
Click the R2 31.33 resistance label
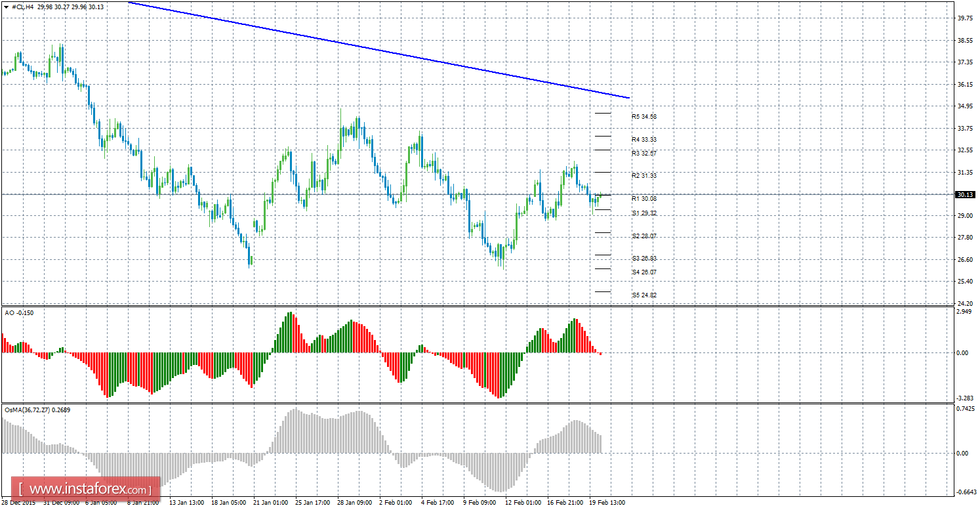[x=644, y=176]
